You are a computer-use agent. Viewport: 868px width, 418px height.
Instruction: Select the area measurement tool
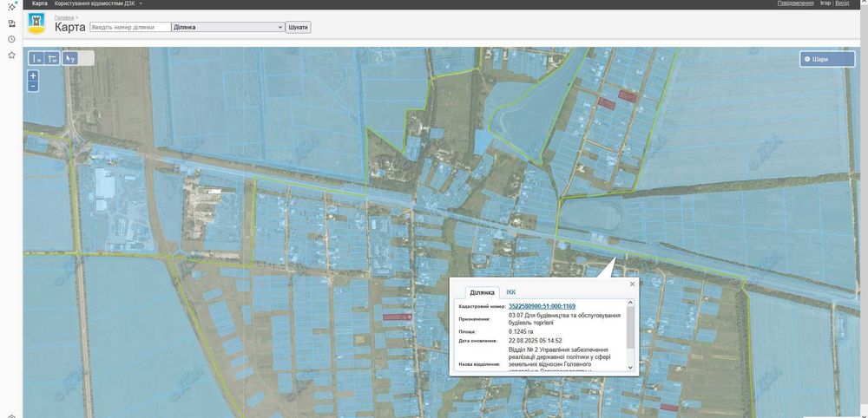coord(53,59)
